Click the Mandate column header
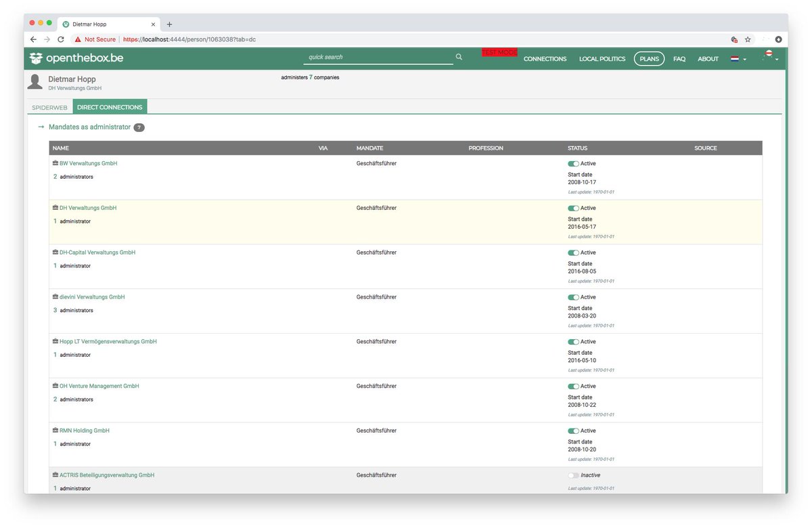Image resolution: width=812 pixels, height=528 pixels. click(369, 148)
